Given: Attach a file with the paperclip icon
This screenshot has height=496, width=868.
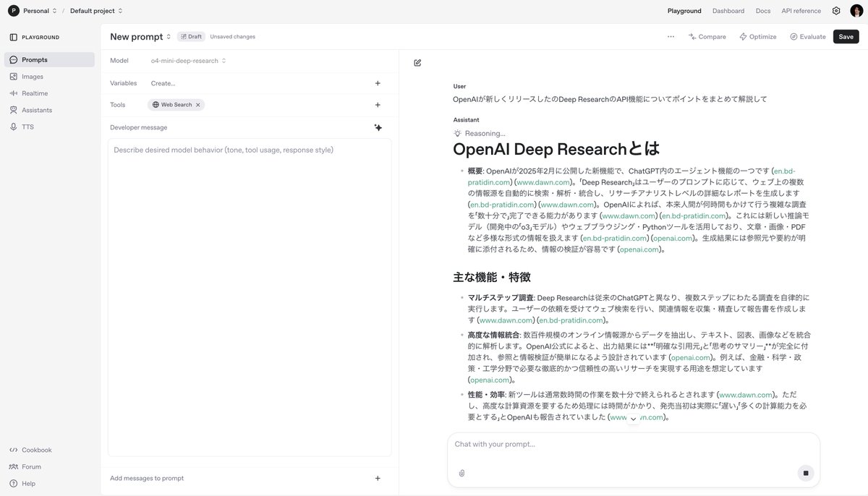Looking at the screenshot, I should click(x=461, y=473).
